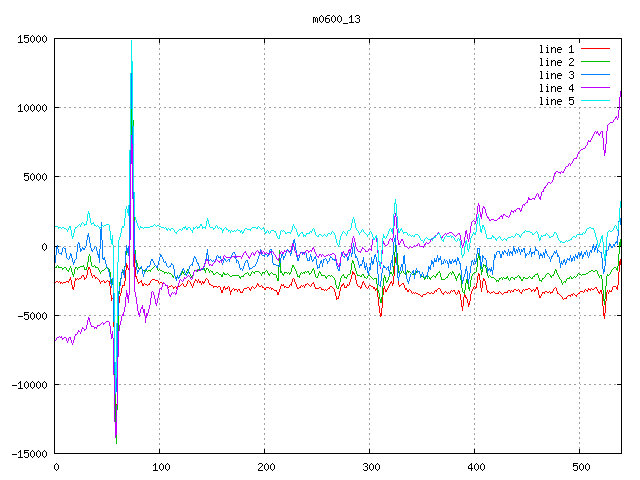The width and height of the screenshot is (640, 480).
Task: Select the 200 x-axis tick label
Action: click(x=265, y=467)
